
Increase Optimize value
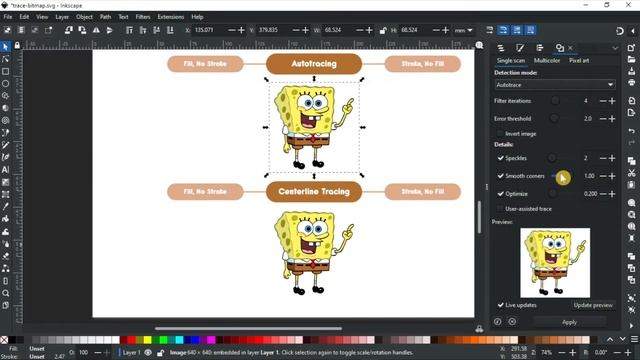point(612,194)
